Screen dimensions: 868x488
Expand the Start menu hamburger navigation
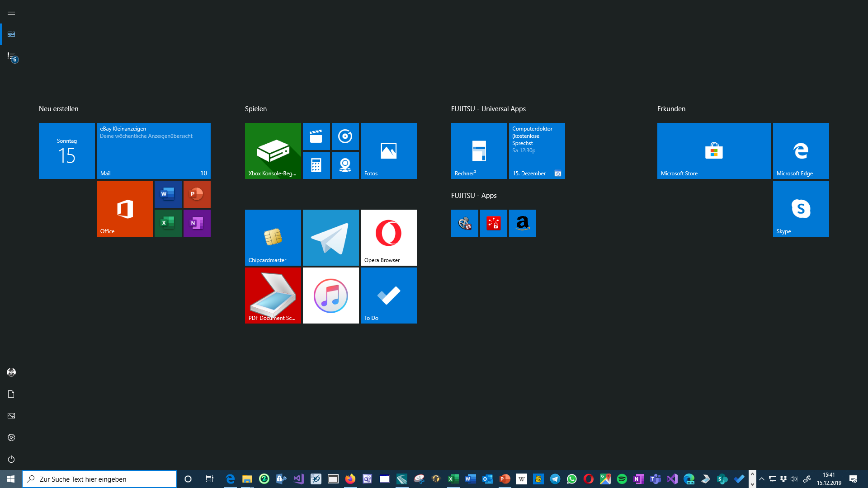pyautogui.click(x=11, y=13)
